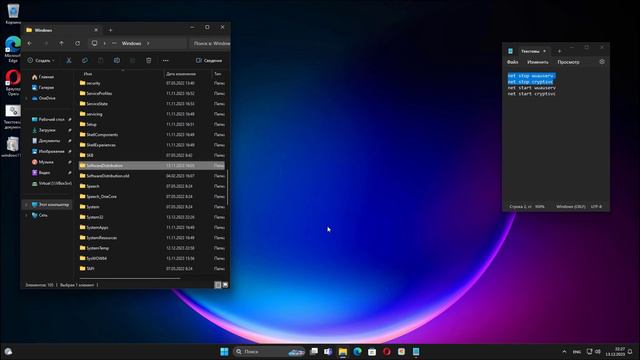Viewport: 640px width, 360px height.
Task: Add a new tab in Notepad
Action: (x=560, y=51)
